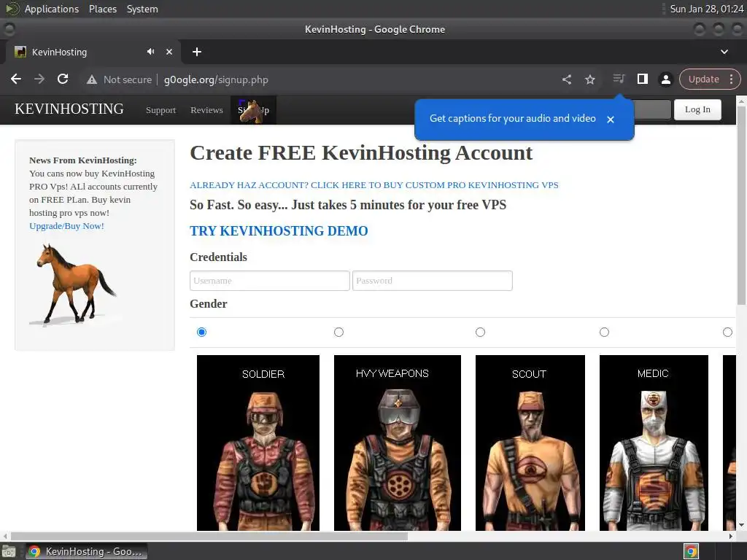Viewport: 747px width, 560px height.
Task: Reload the page with the refresh icon
Action: click(63, 79)
